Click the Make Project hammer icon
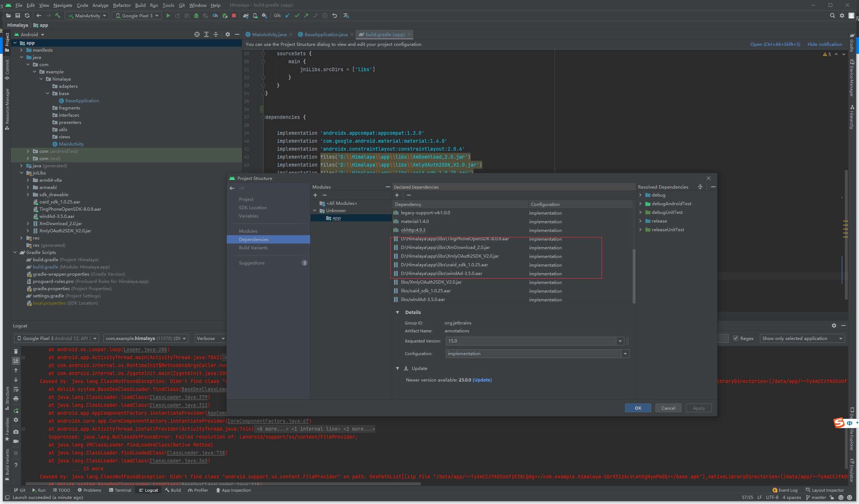The width and height of the screenshot is (859, 504). click(x=58, y=16)
